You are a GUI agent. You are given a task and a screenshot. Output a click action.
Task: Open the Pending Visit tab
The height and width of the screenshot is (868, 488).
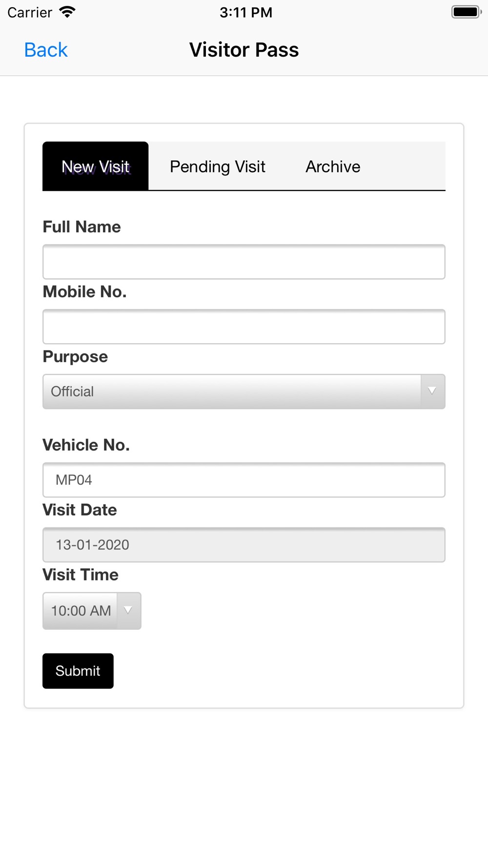[217, 166]
